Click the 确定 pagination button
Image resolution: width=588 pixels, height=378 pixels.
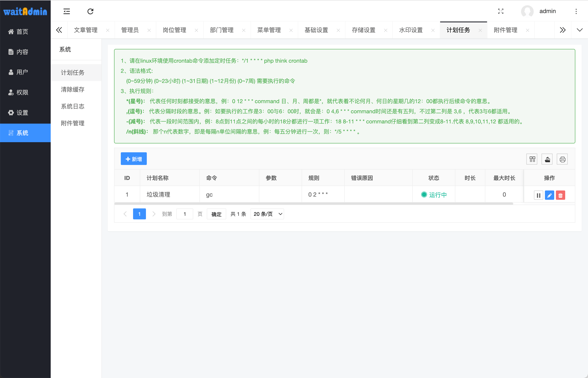click(x=216, y=214)
